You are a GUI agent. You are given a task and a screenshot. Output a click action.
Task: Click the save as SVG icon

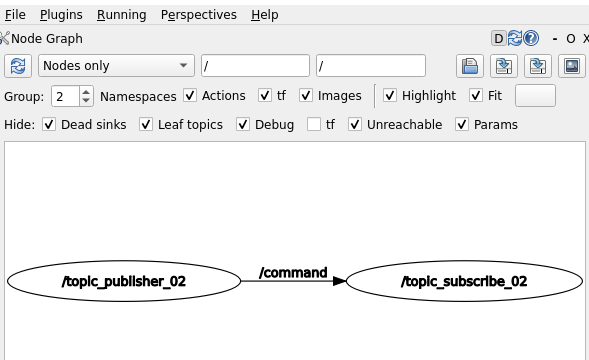(538, 66)
